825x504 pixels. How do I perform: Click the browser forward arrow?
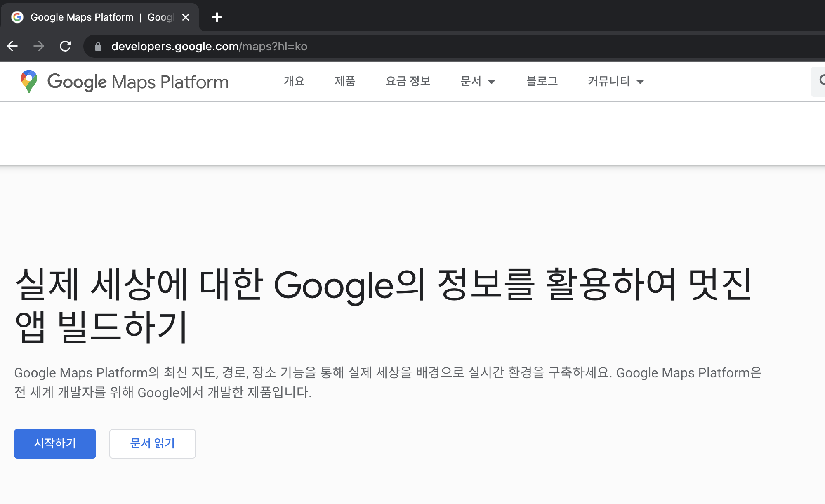[39, 46]
